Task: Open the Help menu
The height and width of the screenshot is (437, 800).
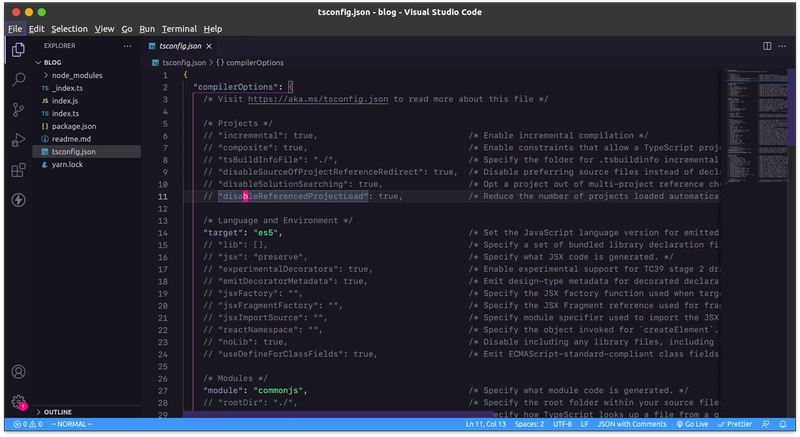Action: pos(213,29)
